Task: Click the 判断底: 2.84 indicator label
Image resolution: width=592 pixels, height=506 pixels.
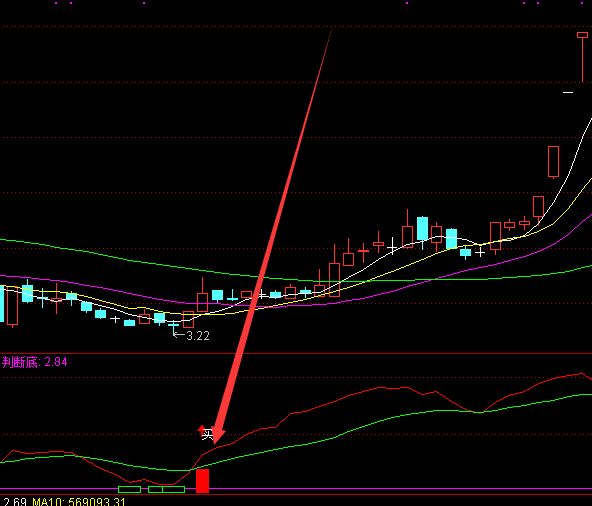Action: pyautogui.click(x=35, y=362)
